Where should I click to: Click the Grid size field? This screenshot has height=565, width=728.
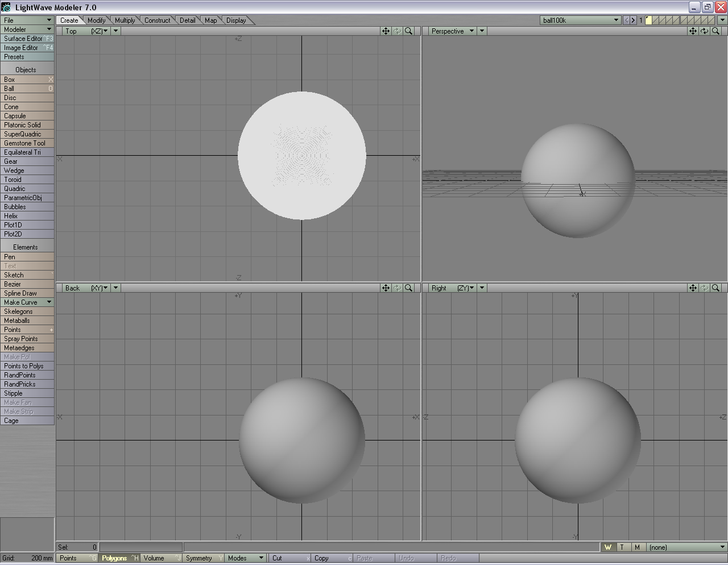pyautogui.click(x=27, y=558)
